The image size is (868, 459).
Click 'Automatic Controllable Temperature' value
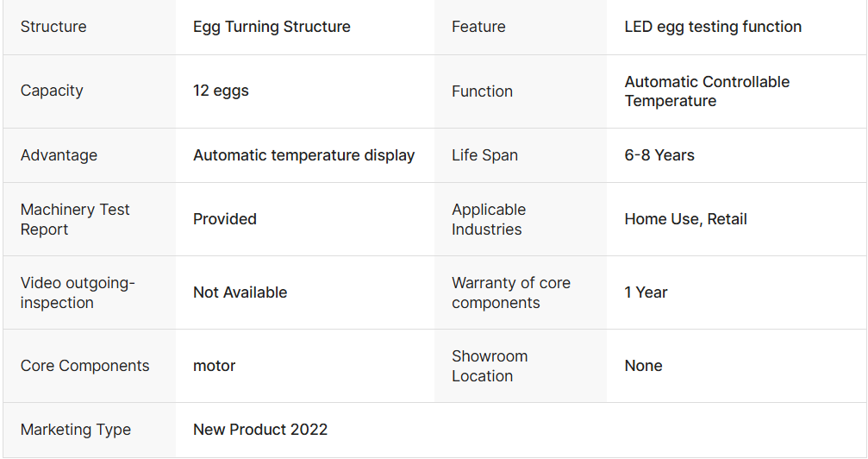[707, 91]
